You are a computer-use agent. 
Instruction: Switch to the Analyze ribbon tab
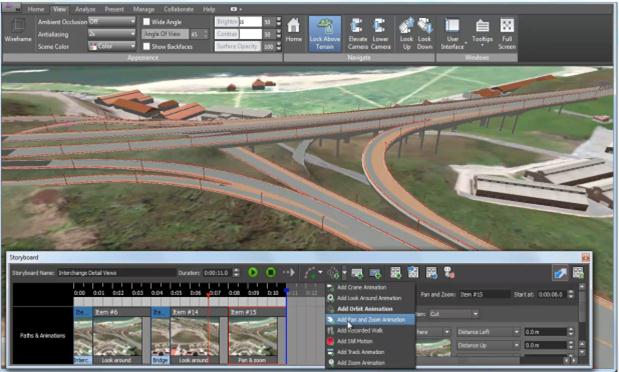[85, 9]
